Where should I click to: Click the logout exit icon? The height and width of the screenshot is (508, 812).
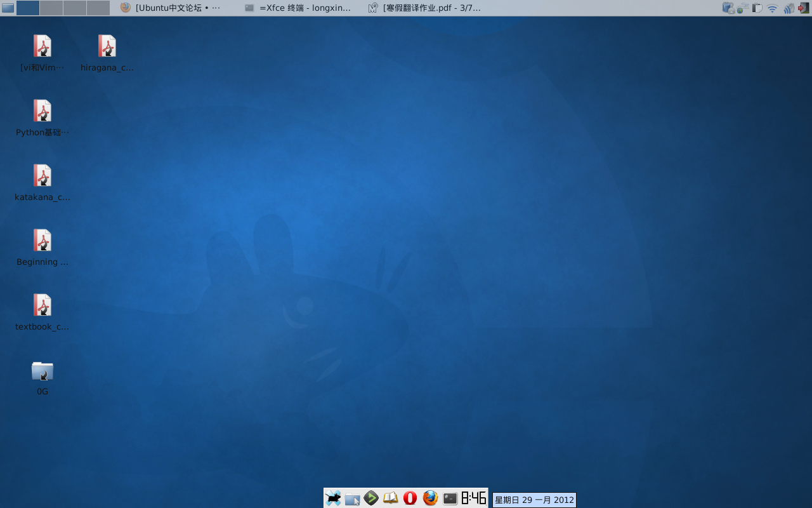pyautogui.click(x=804, y=8)
